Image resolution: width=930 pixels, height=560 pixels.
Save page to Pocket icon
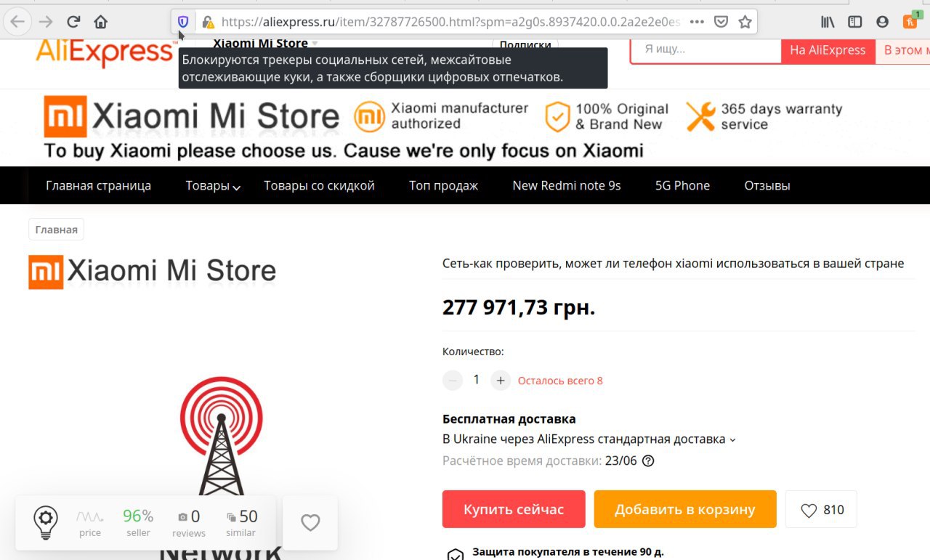721,22
